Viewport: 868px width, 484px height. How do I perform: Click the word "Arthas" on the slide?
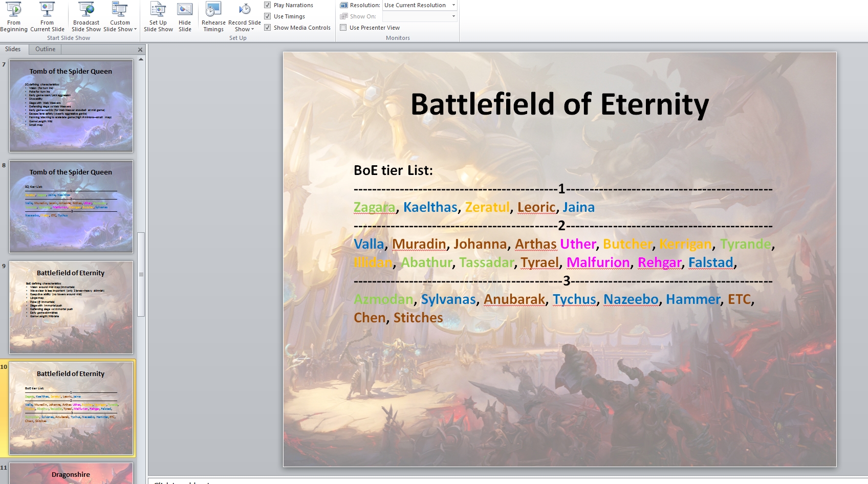[x=536, y=244]
